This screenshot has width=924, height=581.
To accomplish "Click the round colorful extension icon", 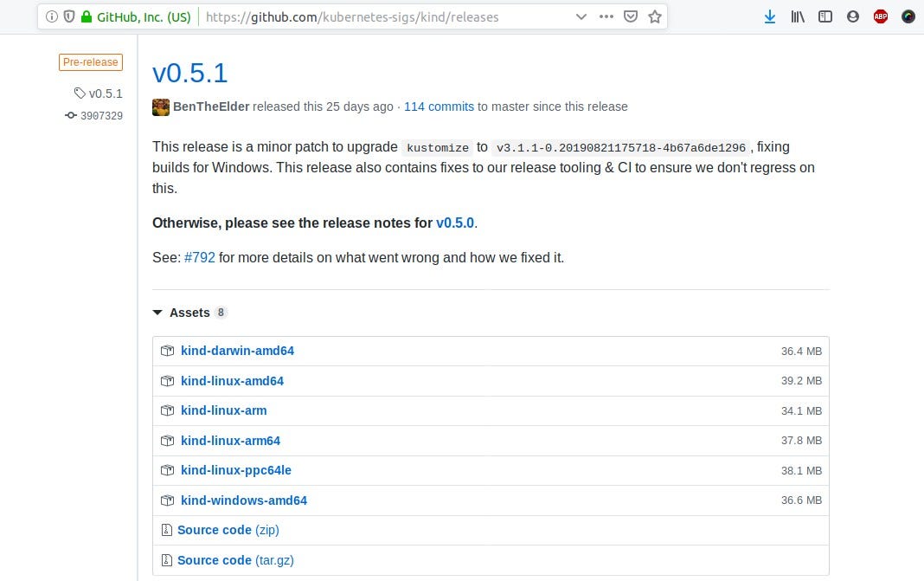I will point(908,17).
